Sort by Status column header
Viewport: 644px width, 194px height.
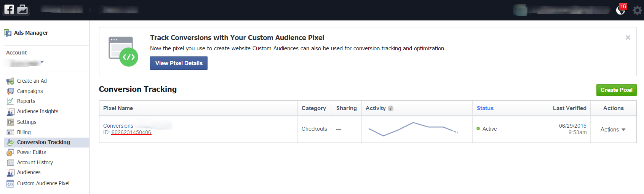(485, 108)
